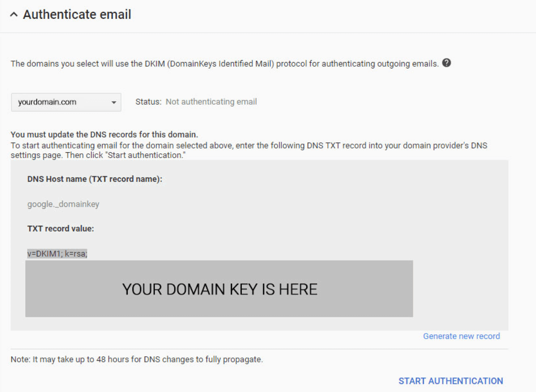
Task: Click the Generate new record link
Action: 461,336
